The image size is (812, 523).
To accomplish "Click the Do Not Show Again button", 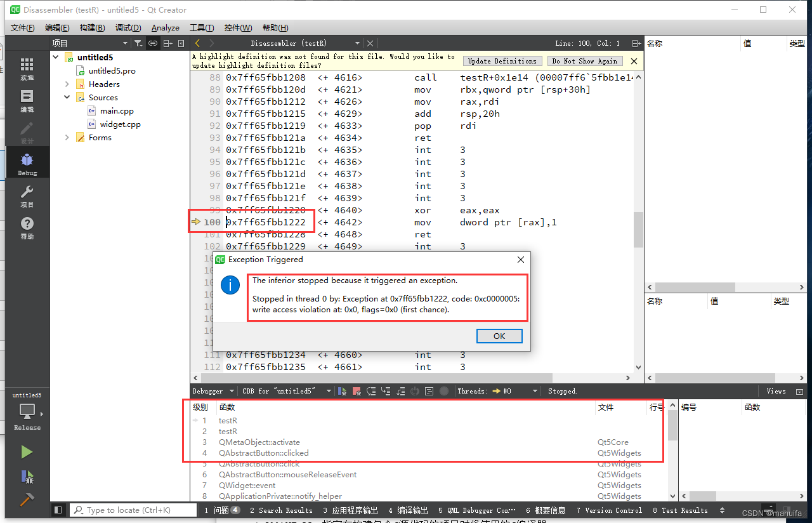I will click(x=584, y=61).
